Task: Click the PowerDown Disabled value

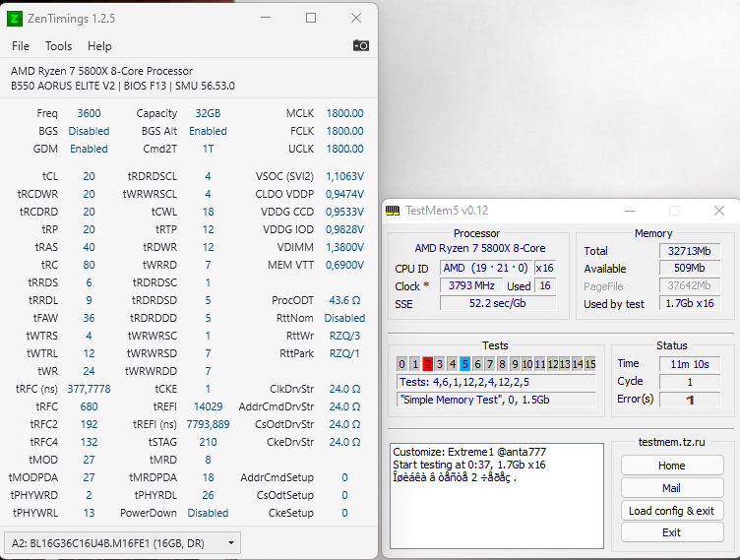Action: pyautogui.click(x=209, y=513)
